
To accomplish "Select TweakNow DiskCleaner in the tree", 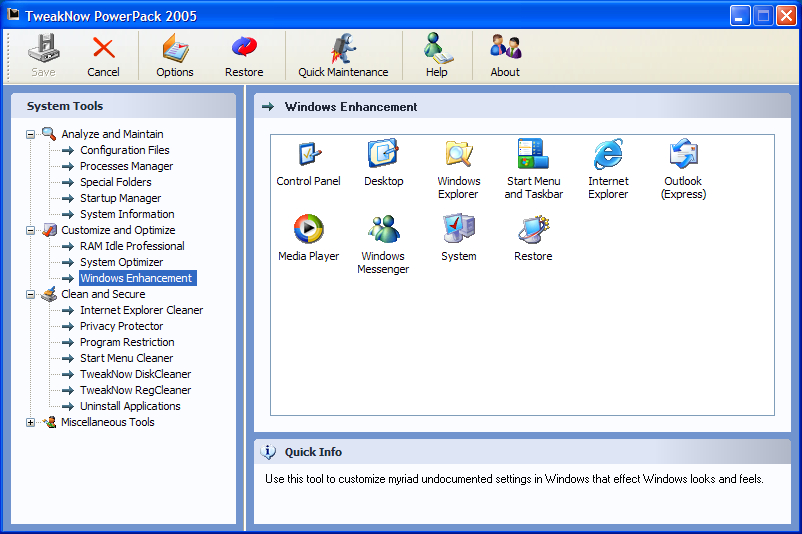I will (136, 374).
